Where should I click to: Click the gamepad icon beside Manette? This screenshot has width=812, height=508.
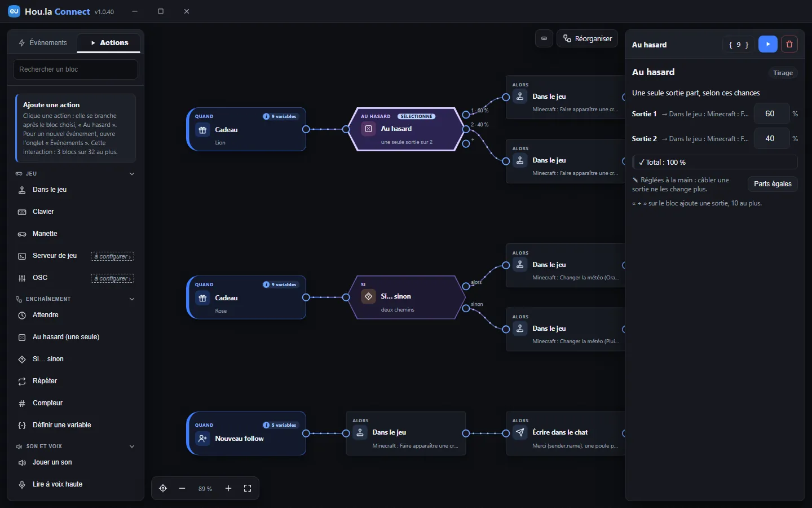(22, 234)
